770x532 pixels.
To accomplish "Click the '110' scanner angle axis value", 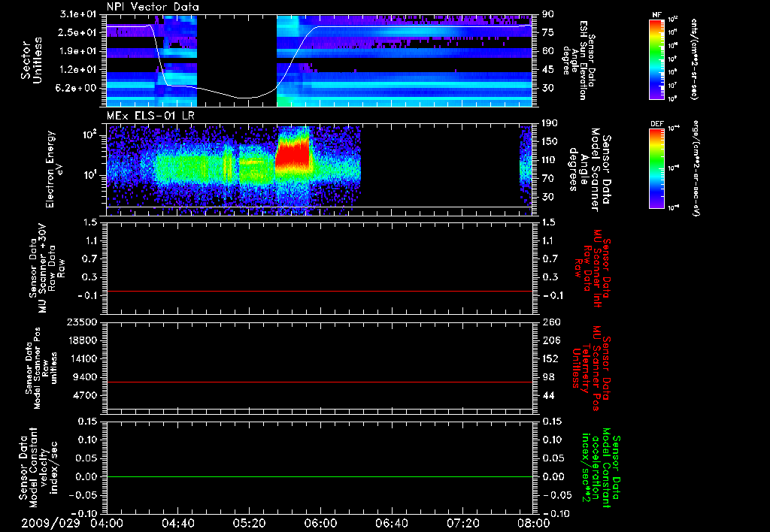I will point(550,160).
